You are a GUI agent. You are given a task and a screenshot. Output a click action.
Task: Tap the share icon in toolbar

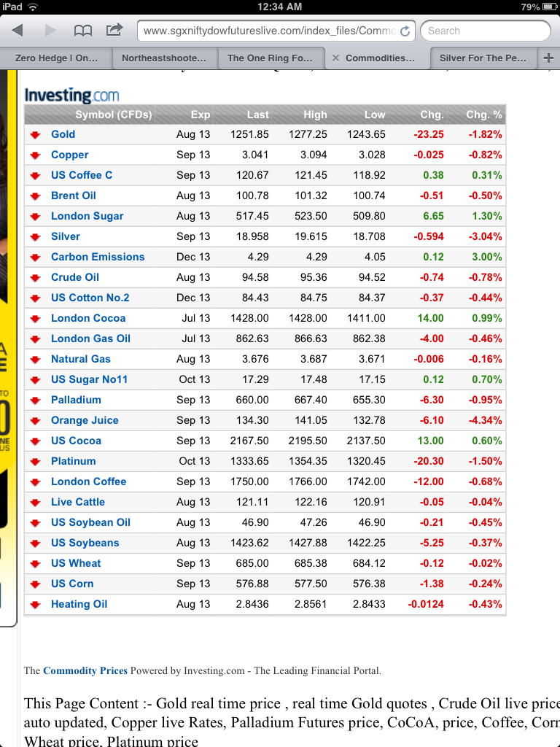tap(114, 30)
